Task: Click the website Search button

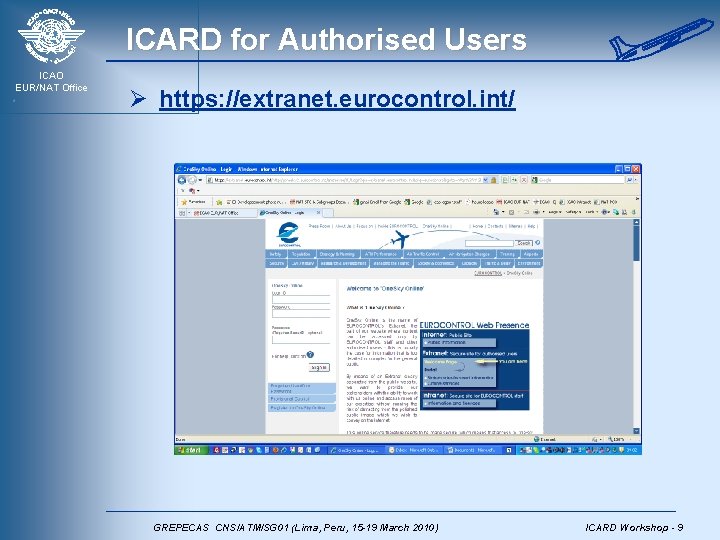Action: click(x=524, y=243)
